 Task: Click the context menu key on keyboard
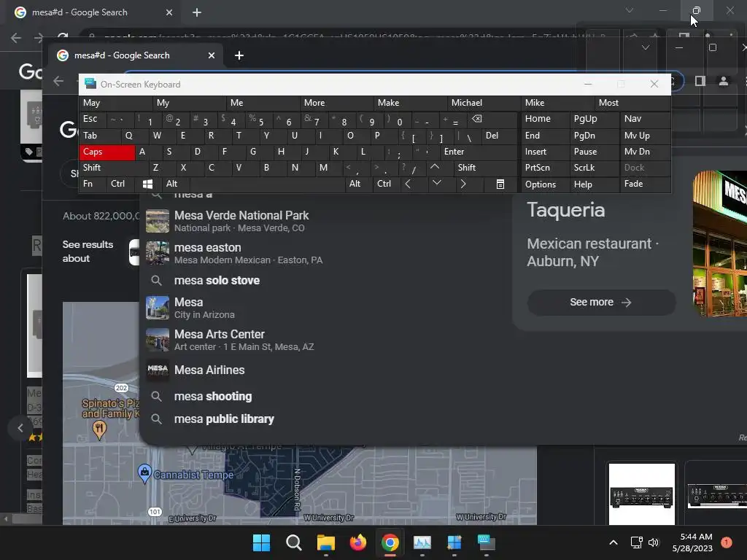(500, 184)
